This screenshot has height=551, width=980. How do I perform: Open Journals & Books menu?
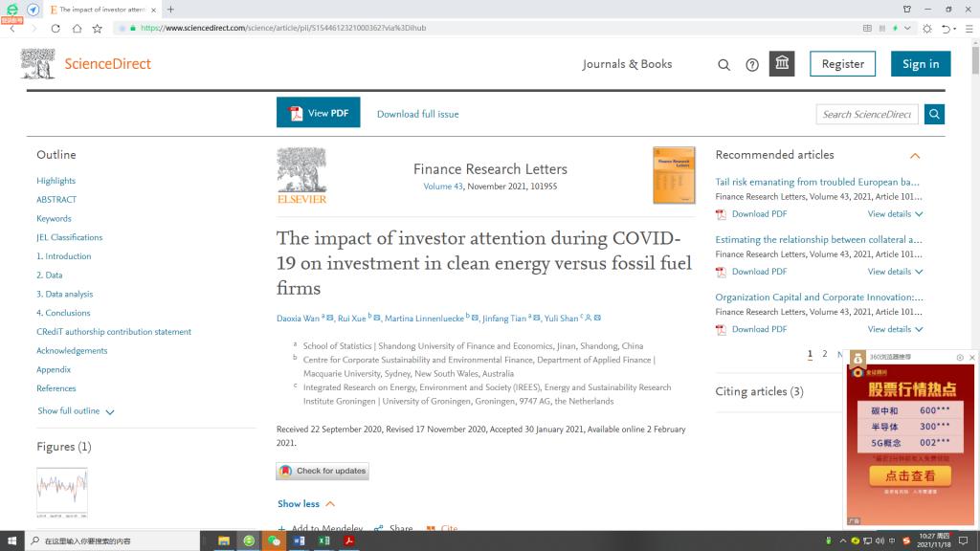627,64
